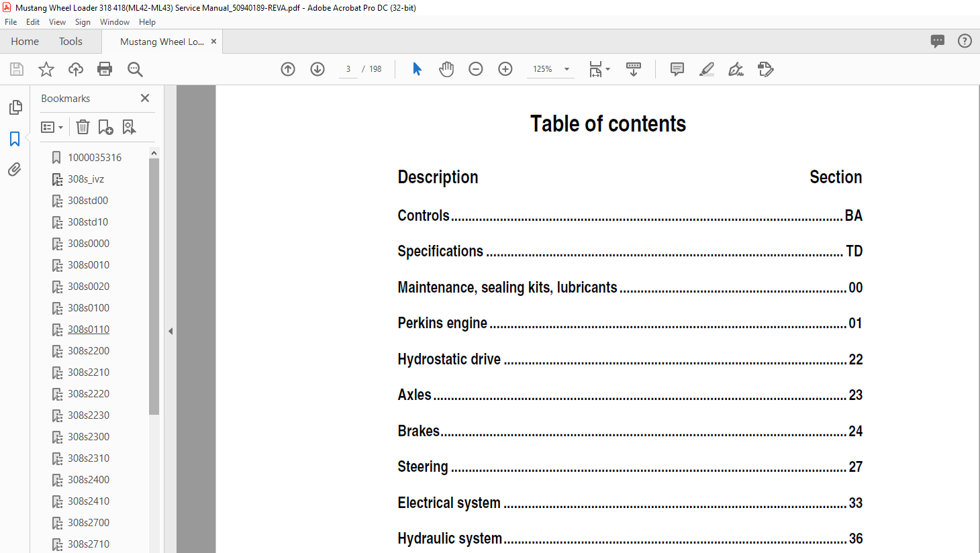The width and height of the screenshot is (980, 553).
Task: Add the file to starred favorites
Action: [x=46, y=69]
